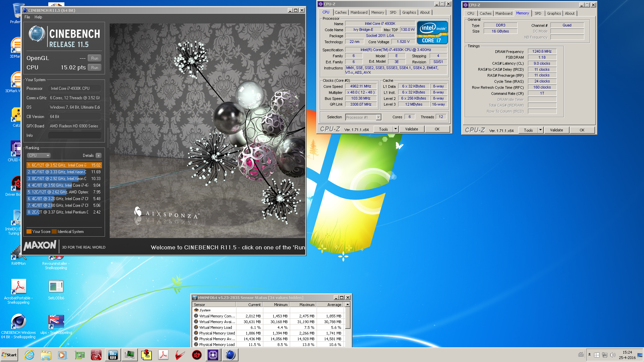
Task: Open RAMMon desktop shortcut
Action: coord(18,256)
